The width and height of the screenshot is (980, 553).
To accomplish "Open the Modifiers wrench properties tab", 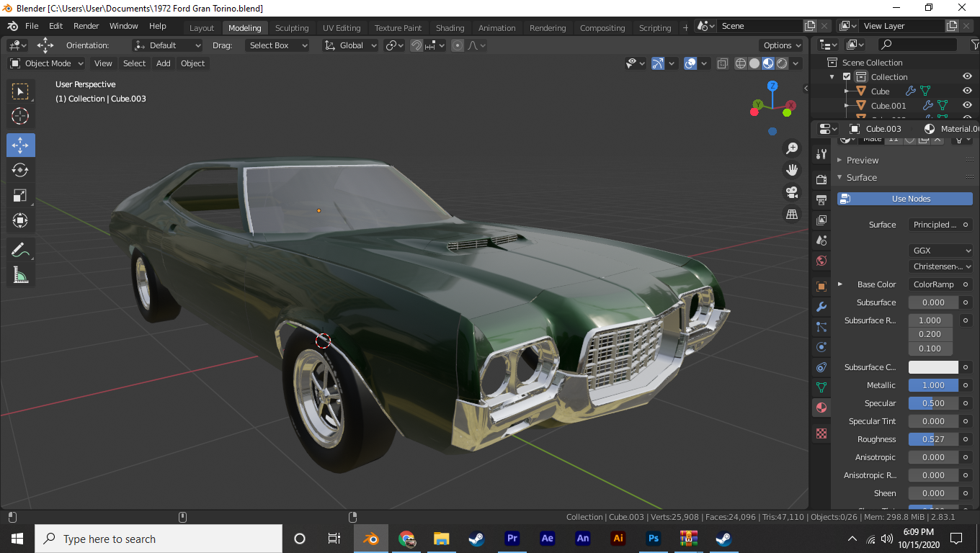I will (x=821, y=307).
